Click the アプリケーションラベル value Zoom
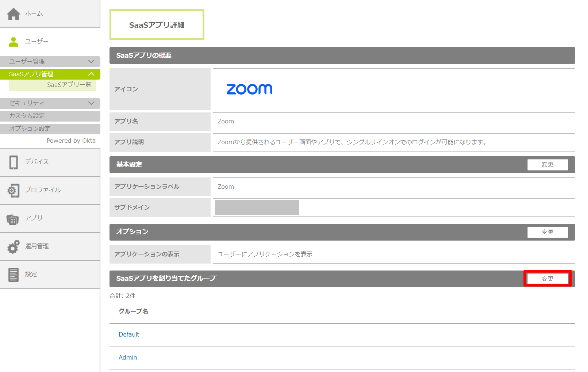The width and height of the screenshot is (588, 372). [x=394, y=187]
